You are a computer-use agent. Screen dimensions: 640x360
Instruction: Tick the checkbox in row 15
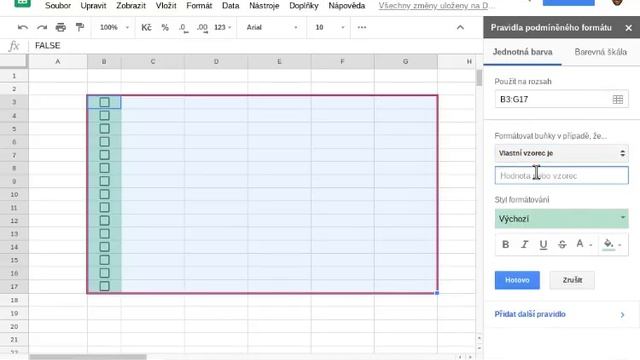(x=104, y=260)
